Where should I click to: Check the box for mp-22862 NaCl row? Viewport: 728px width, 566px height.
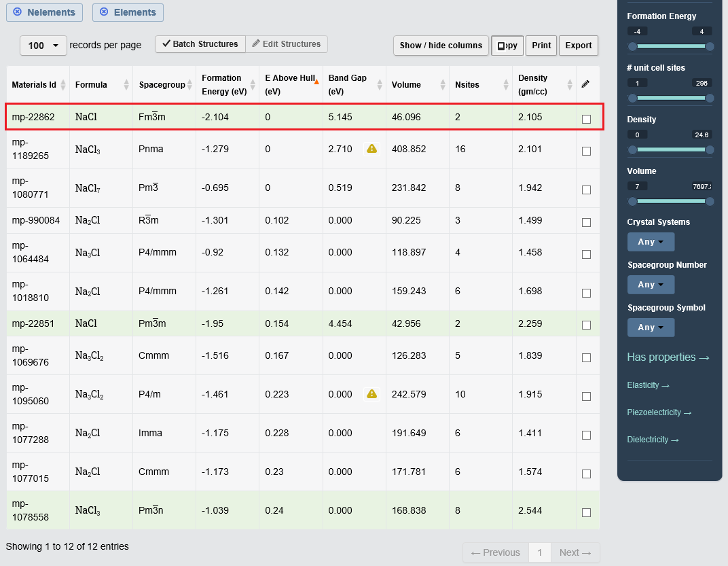tap(586, 119)
